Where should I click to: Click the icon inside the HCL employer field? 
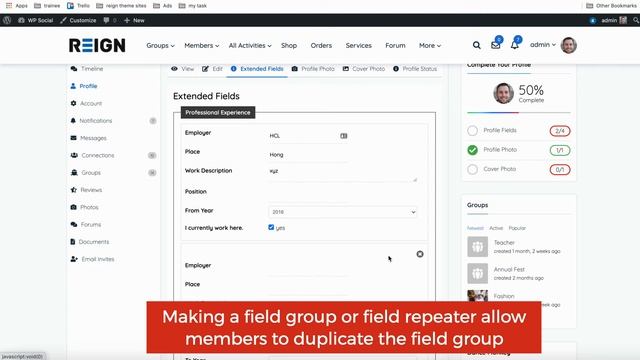coord(344,136)
